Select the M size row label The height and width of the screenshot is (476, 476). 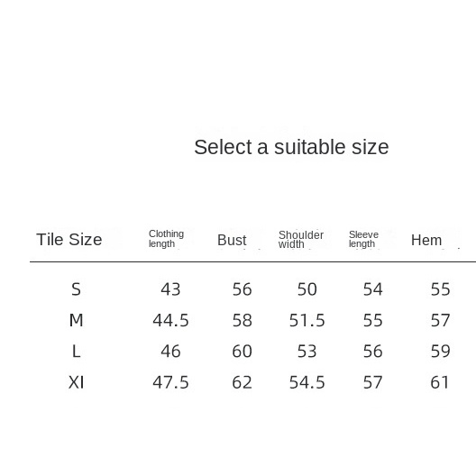76,320
